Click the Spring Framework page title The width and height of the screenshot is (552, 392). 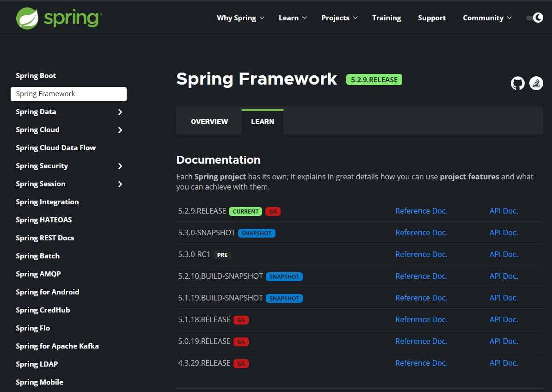pyautogui.click(x=257, y=79)
